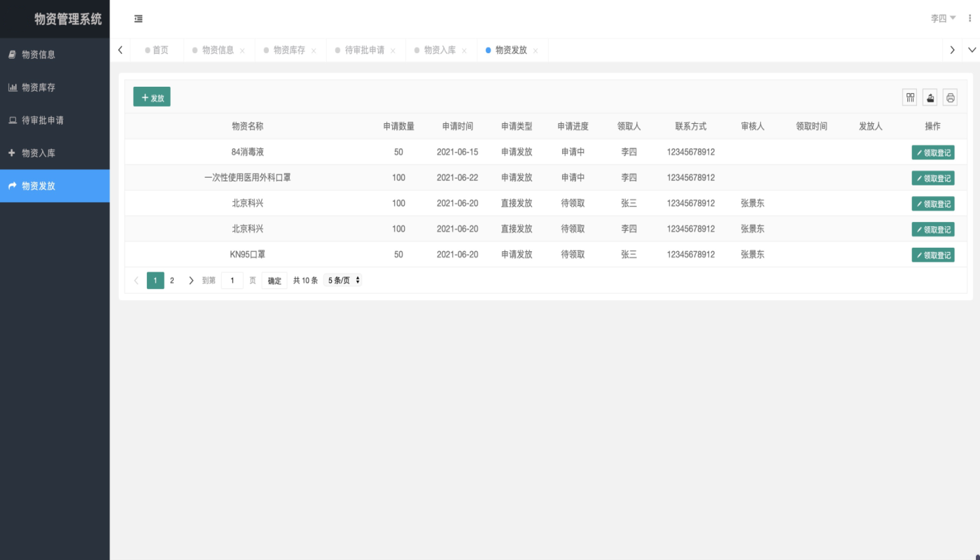Switch to the 物资信息 tab
This screenshot has width=980, height=560.
pyautogui.click(x=218, y=50)
